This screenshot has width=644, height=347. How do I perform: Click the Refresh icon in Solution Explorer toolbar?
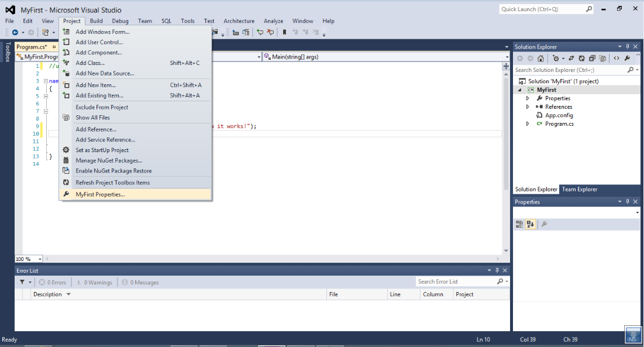(581, 59)
